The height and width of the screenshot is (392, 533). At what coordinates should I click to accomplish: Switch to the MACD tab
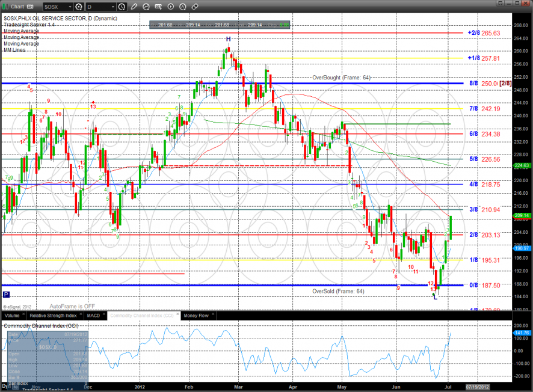[x=93, y=316]
